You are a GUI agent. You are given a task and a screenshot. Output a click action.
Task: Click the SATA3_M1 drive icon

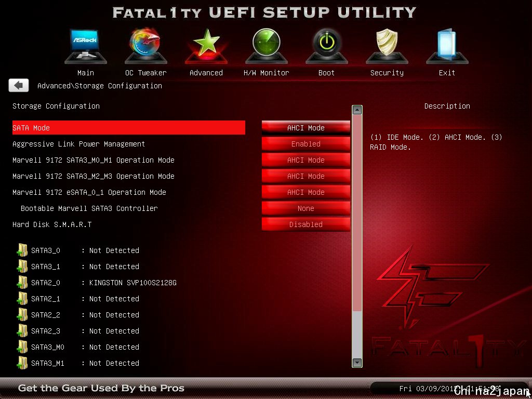22,363
